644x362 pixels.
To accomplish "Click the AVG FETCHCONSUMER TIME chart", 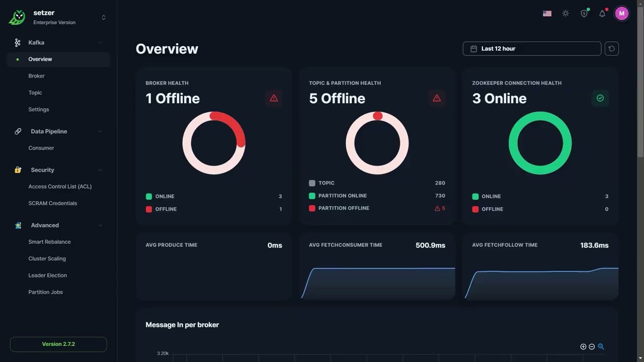I will tap(378, 283).
